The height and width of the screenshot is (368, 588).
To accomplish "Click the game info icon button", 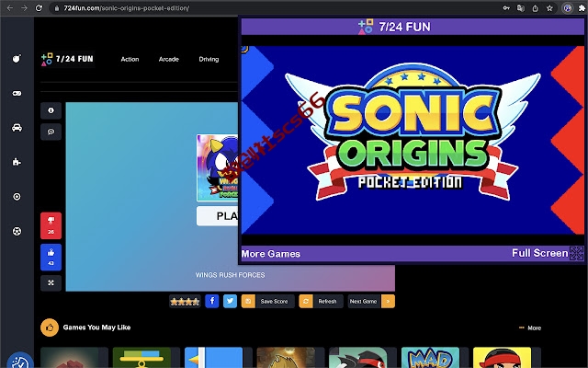I will tap(51, 110).
